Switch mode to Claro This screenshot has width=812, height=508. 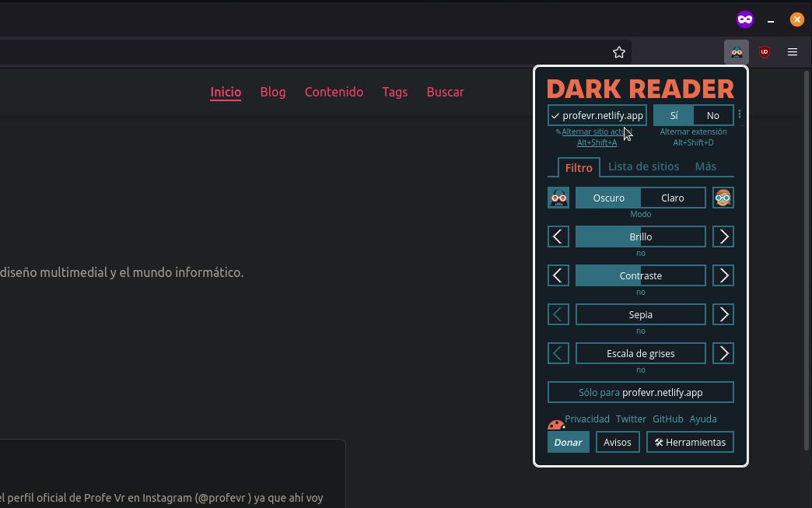[x=672, y=198]
